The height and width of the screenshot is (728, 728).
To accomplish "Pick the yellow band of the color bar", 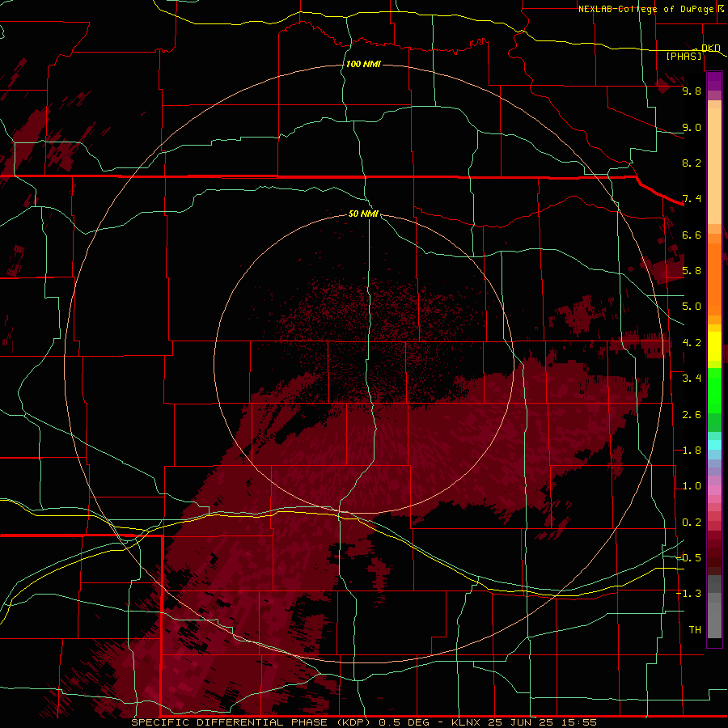I will point(714,345).
